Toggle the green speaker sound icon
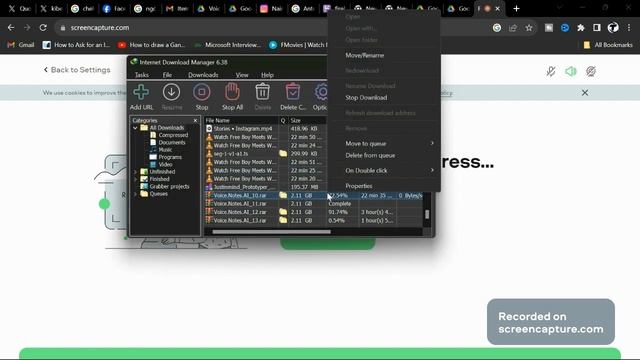Viewport: 640px width, 360px height. pyautogui.click(x=571, y=71)
